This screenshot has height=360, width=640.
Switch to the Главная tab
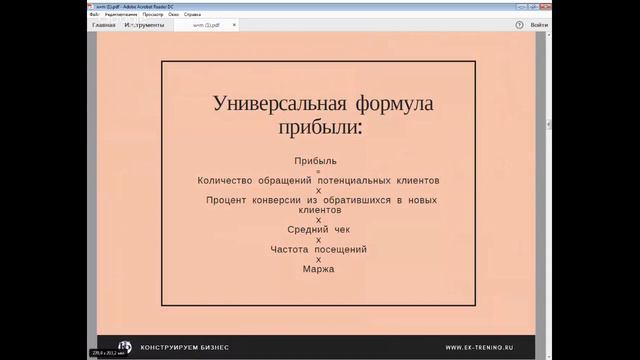click(104, 25)
